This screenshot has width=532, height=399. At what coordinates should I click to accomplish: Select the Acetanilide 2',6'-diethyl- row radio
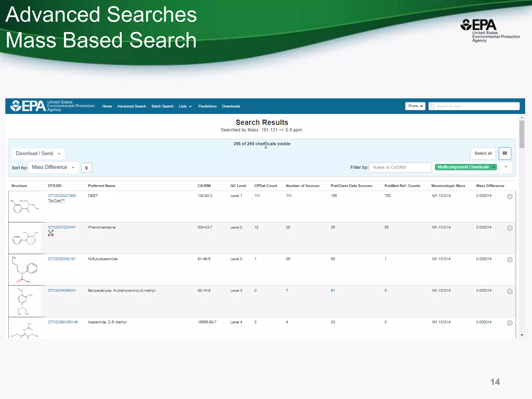pyautogui.click(x=510, y=323)
